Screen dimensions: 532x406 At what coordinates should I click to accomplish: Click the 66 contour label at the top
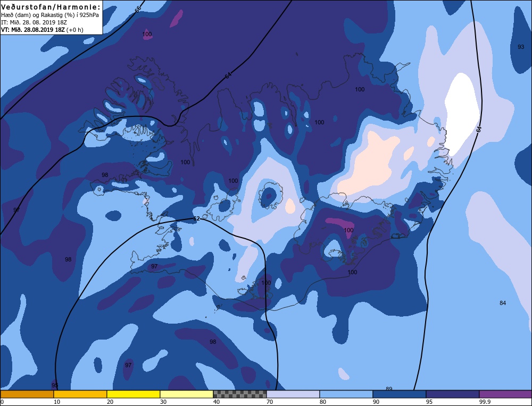tap(138, 10)
